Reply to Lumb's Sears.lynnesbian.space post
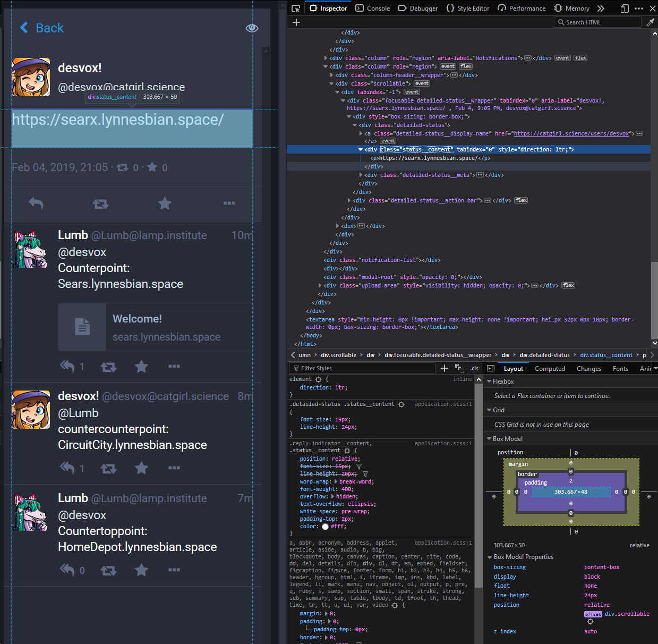The image size is (658, 644). pyautogui.click(x=67, y=366)
